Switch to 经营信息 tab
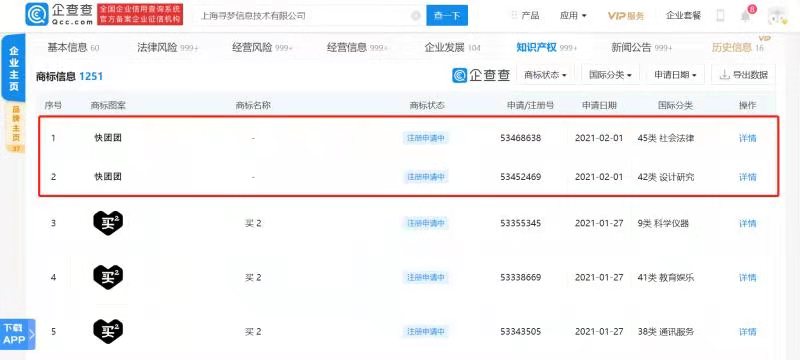 tap(357, 48)
